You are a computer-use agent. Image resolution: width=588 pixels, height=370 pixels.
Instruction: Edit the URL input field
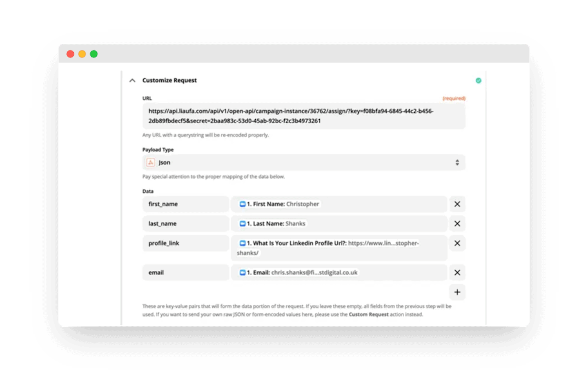coord(304,116)
